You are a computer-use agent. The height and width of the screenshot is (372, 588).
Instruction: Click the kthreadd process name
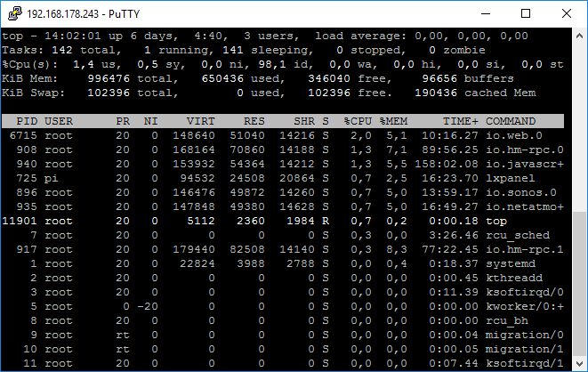(x=514, y=278)
